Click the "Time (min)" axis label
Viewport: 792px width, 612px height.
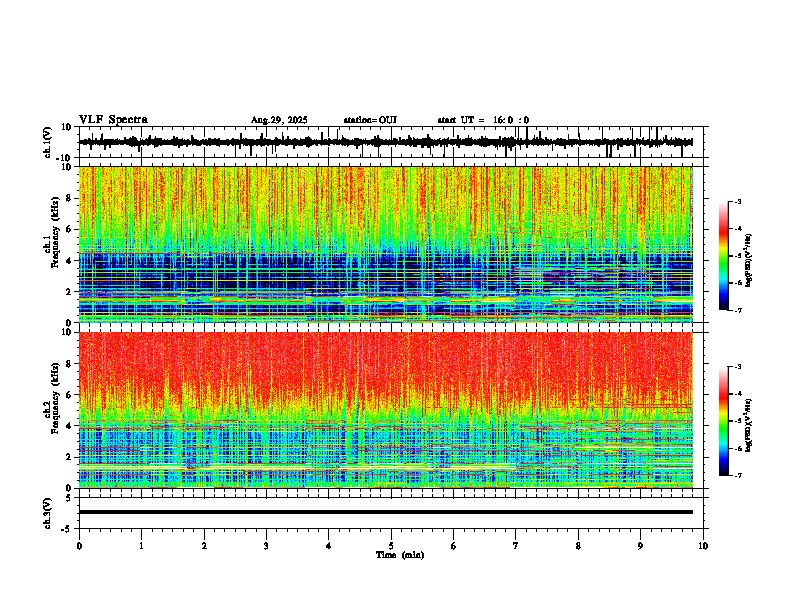(400, 555)
